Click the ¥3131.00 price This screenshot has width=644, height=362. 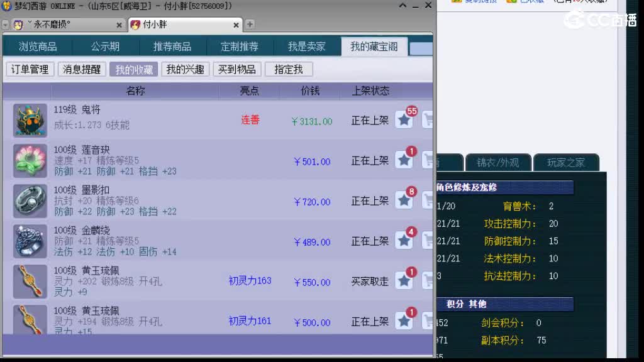point(312,121)
